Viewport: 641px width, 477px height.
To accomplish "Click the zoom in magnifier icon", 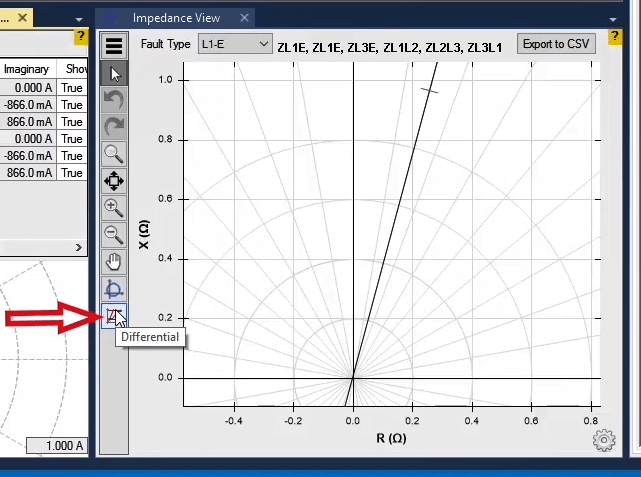I will pyautogui.click(x=114, y=208).
